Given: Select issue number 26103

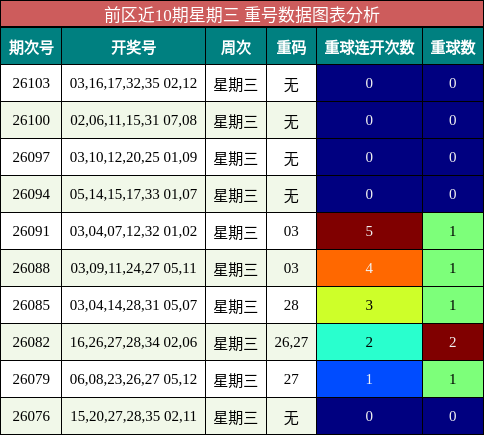Looking at the screenshot, I should pyautogui.click(x=31, y=83).
